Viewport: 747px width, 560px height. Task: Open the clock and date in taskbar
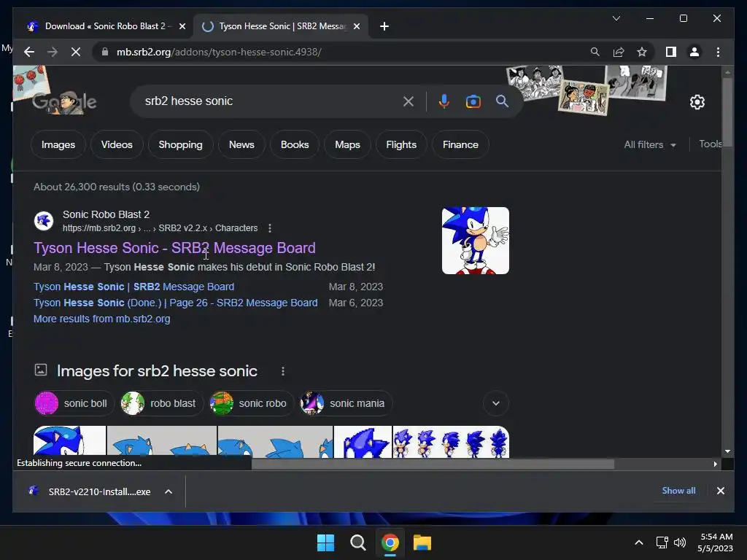point(716,542)
